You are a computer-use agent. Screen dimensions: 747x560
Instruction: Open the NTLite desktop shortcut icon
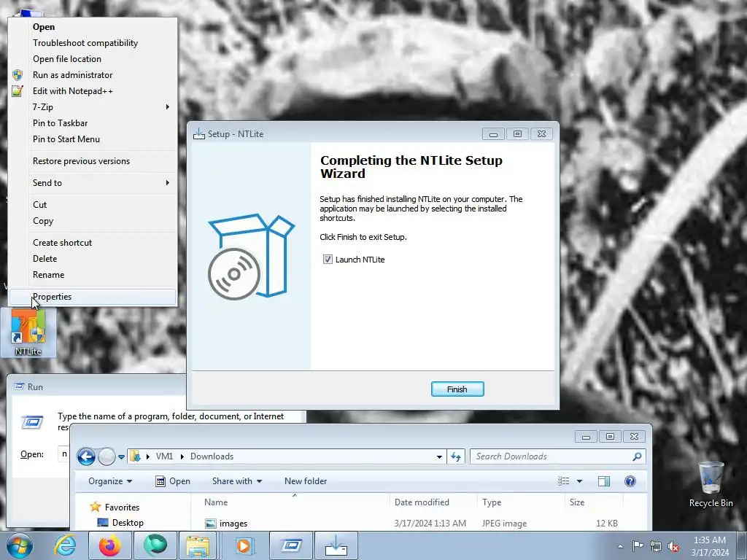[28, 332]
